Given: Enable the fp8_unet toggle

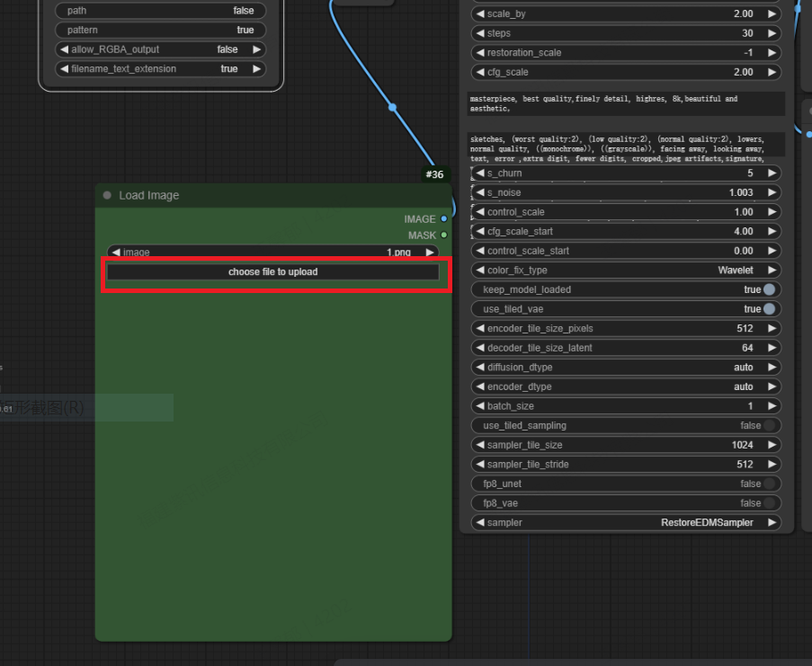Looking at the screenshot, I should 769,484.
